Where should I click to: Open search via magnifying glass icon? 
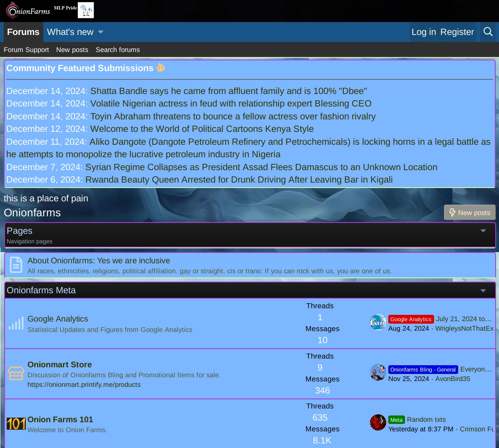coord(488,32)
